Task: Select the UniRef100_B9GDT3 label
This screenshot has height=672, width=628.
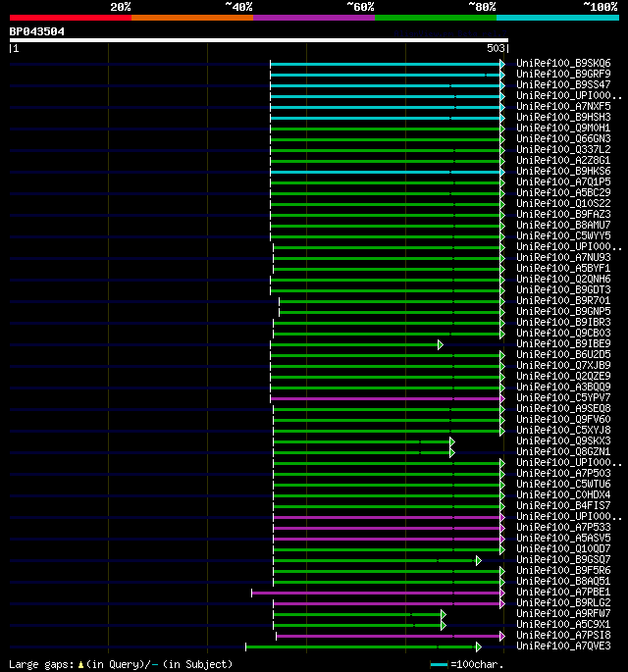Action: [563, 289]
